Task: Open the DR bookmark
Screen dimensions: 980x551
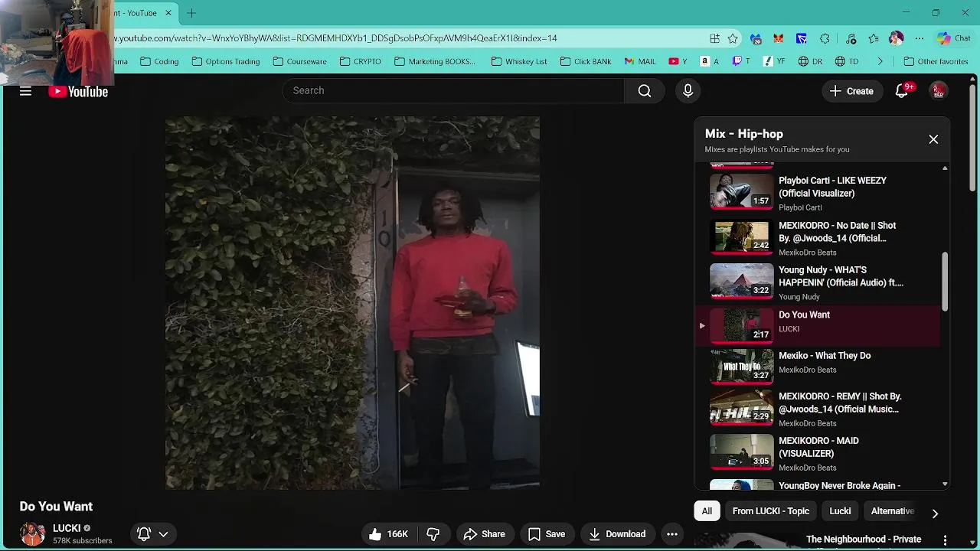Action: click(x=810, y=61)
